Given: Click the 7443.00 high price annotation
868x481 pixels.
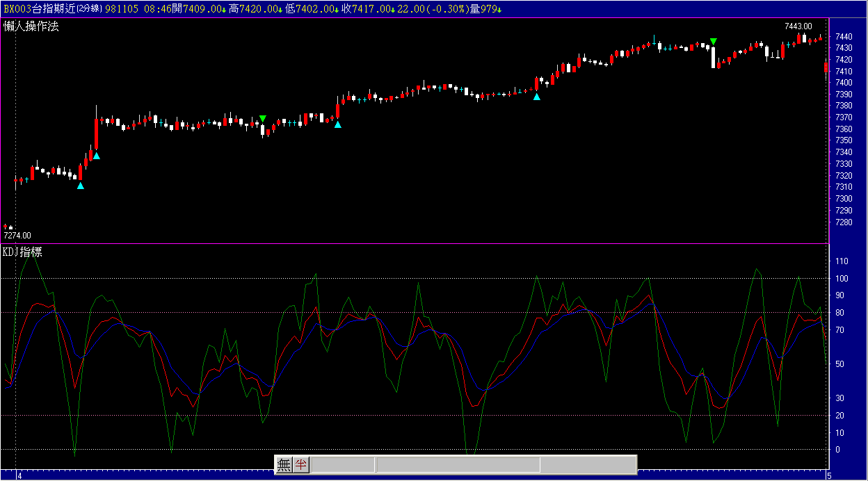Looking at the screenshot, I should 798,26.
